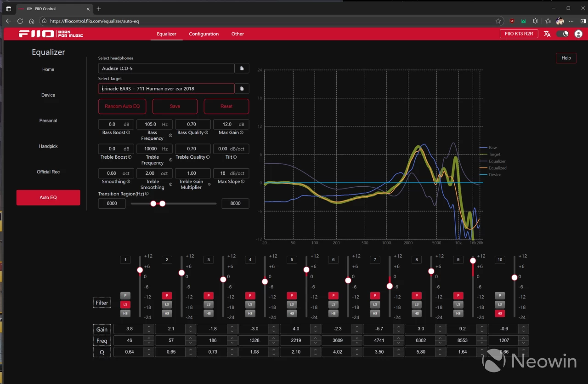
Task: Set band 9 filter to low shelf (LS)
Action: [458, 304]
